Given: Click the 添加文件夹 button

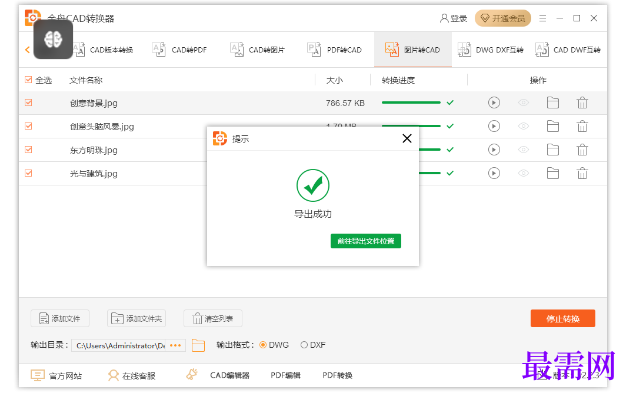Looking at the screenshot, I should (136, 318).
